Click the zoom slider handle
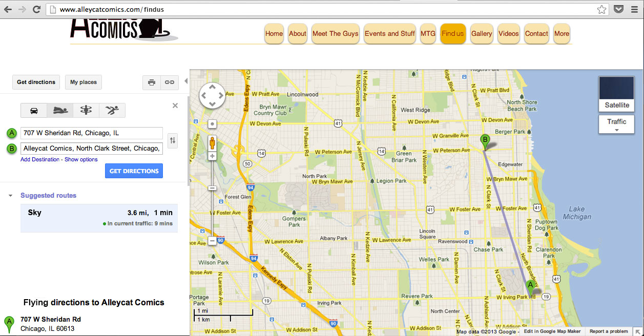Viewport: 644px width, 336px height. click(x=212, y=188)
